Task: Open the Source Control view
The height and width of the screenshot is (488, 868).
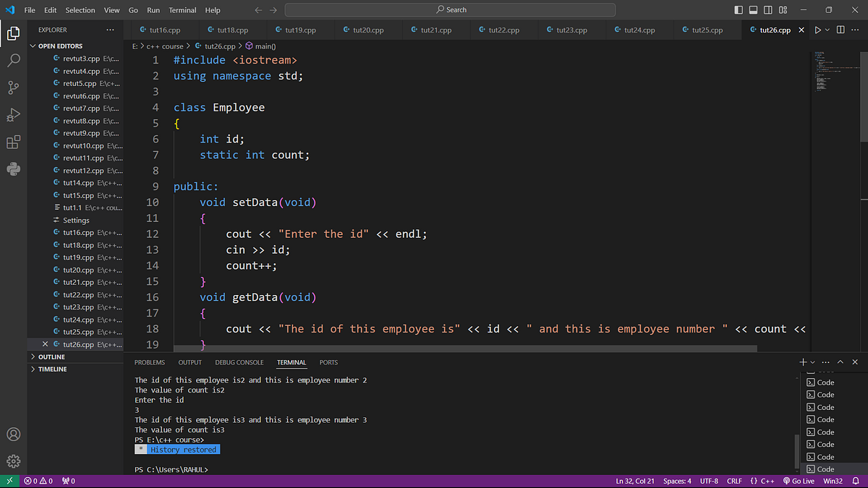Action: 13,87
